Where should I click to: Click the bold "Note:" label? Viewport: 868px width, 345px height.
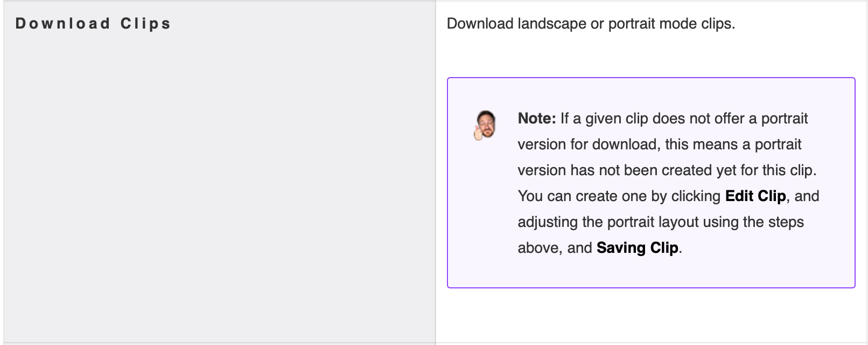537,119
